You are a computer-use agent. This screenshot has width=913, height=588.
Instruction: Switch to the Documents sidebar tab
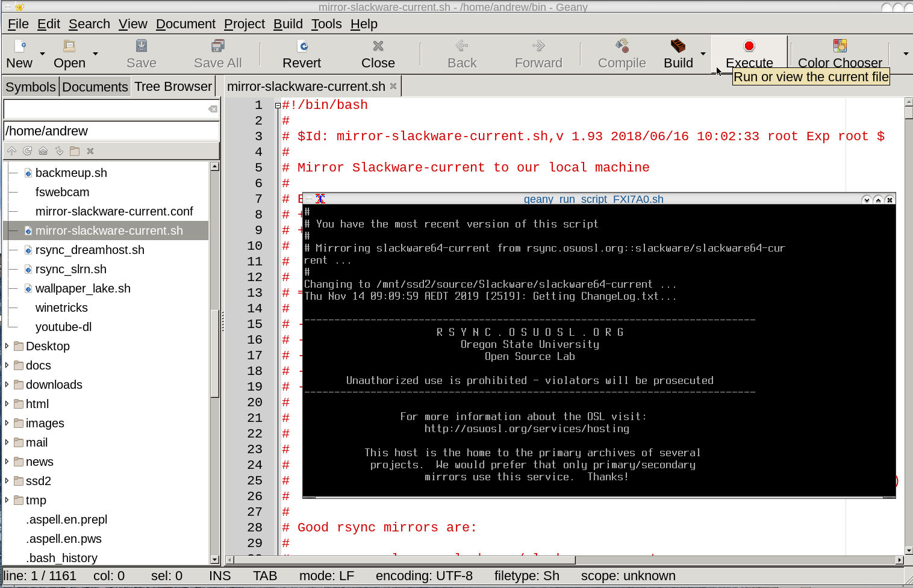[95, 86]
